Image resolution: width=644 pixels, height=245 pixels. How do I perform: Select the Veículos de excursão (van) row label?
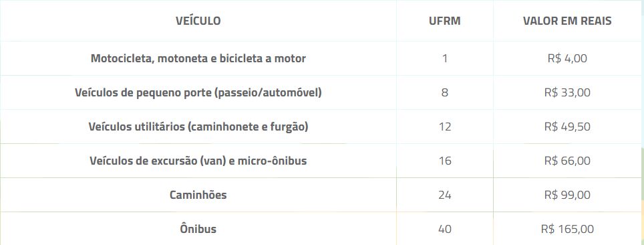pos(198,161)
